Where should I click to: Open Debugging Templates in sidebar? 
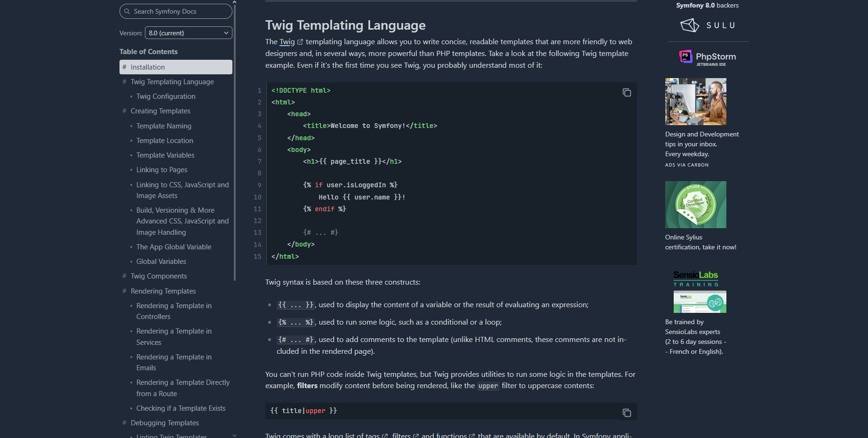tap(165, 423)
